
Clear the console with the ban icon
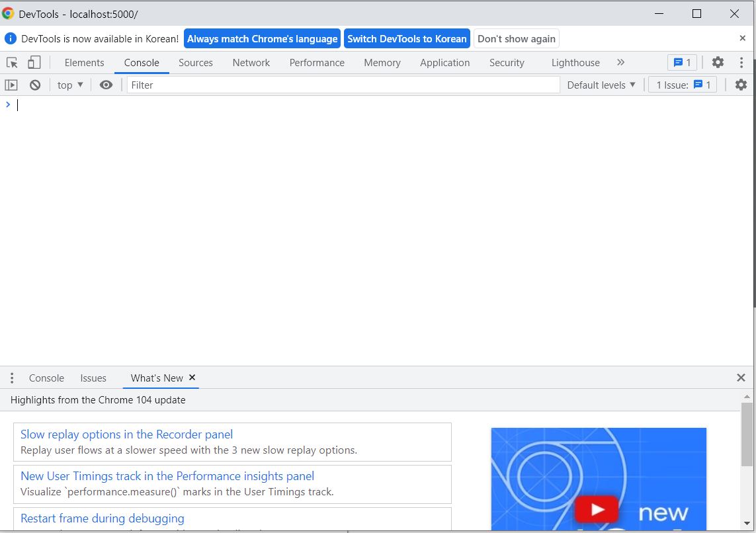click(34, 85)
